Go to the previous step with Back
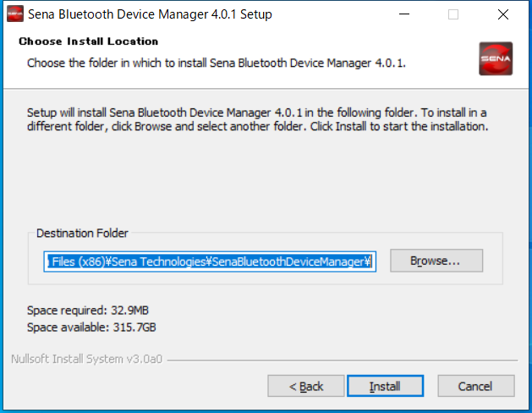Image resolution: width=532 pixels, height=413 pixels. point(306,386)
